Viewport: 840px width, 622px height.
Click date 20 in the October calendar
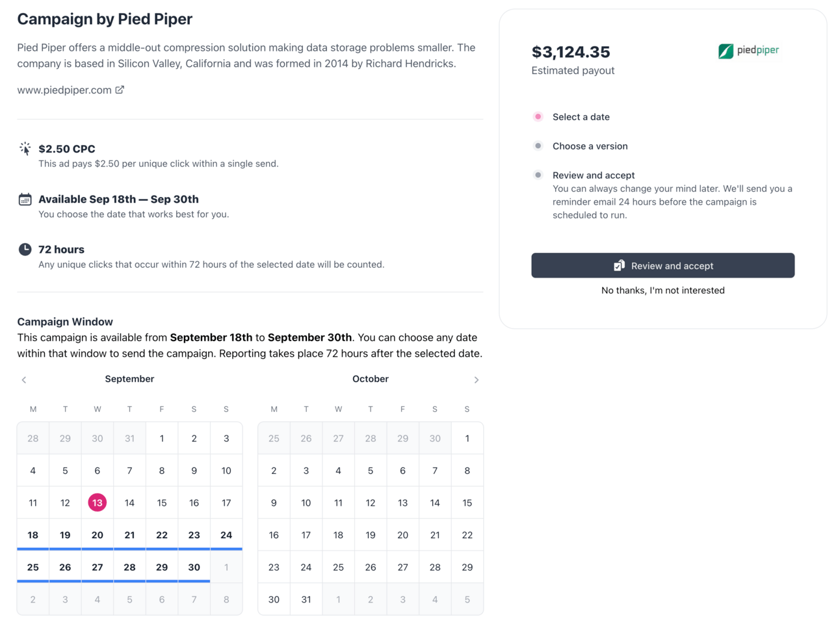pos(403,535)
